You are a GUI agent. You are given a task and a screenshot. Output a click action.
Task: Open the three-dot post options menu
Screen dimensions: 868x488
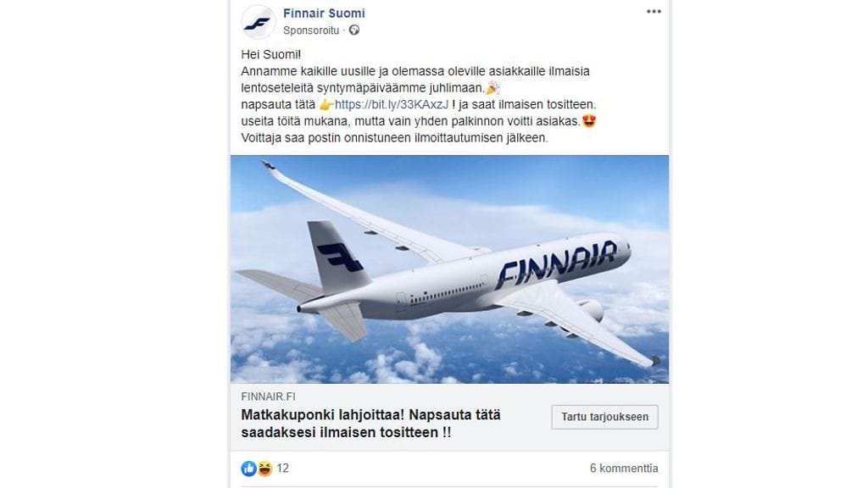pyautogui.click(x=652, y=10)
